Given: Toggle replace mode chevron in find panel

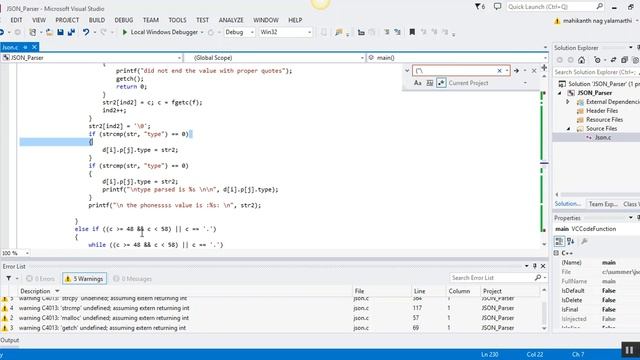Looking at the screenshot, I should 407,71.
